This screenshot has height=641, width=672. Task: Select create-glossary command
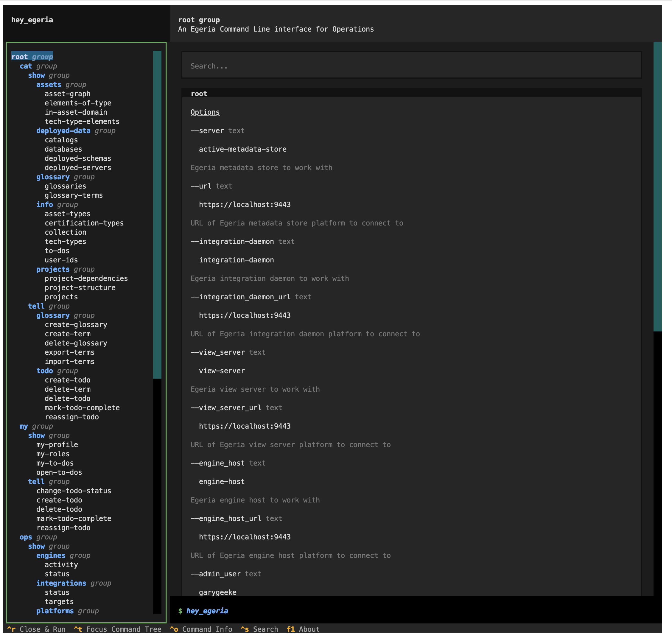point(76,324)
